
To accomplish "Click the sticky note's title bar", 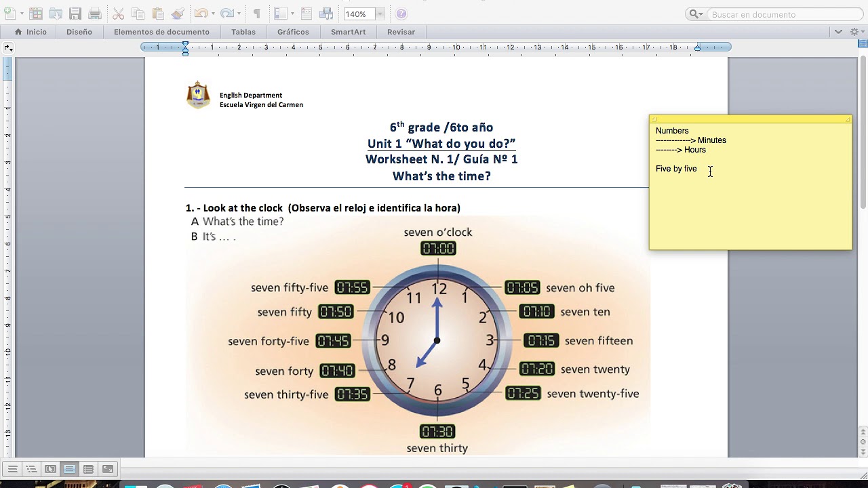I will 751,119.
